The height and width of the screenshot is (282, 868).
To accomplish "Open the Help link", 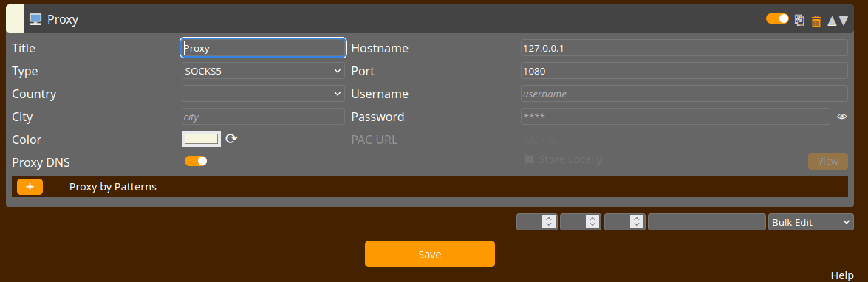I will coord(842,275).
